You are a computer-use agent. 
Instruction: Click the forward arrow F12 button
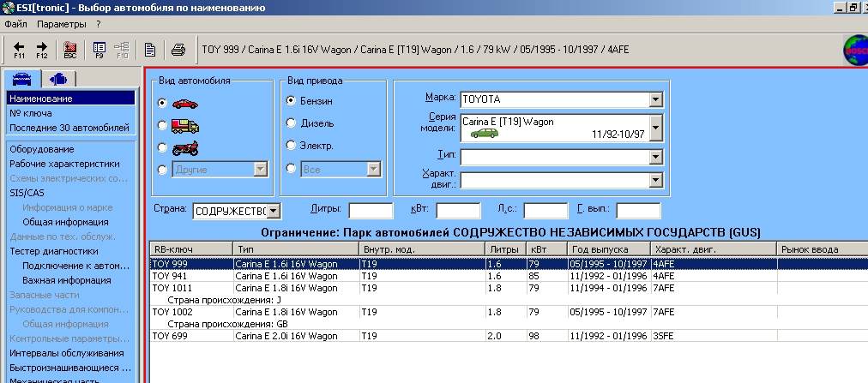(41, 49)
